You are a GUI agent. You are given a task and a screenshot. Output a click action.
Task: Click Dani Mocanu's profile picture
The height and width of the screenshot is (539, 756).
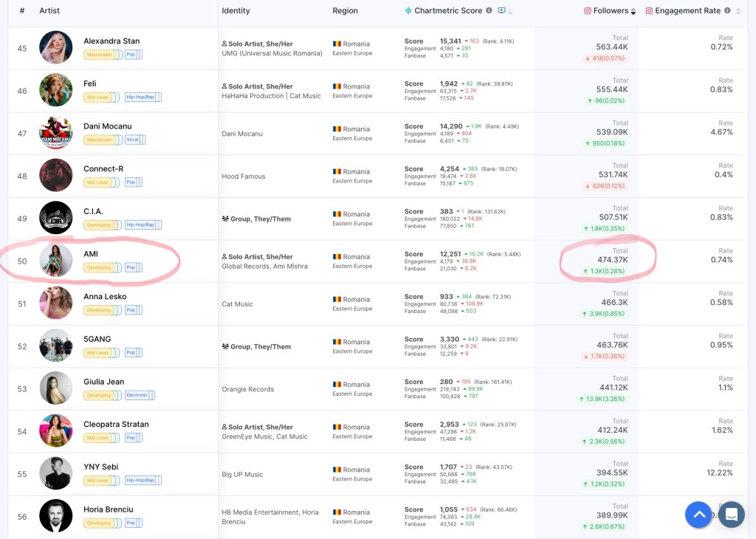pos(56,133)
